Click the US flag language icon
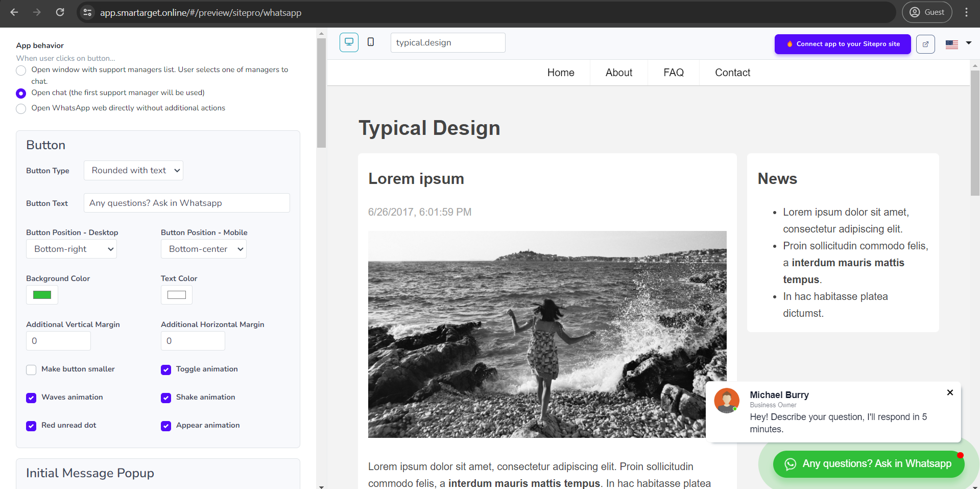 pyautogui.click(x=952, y=44)
